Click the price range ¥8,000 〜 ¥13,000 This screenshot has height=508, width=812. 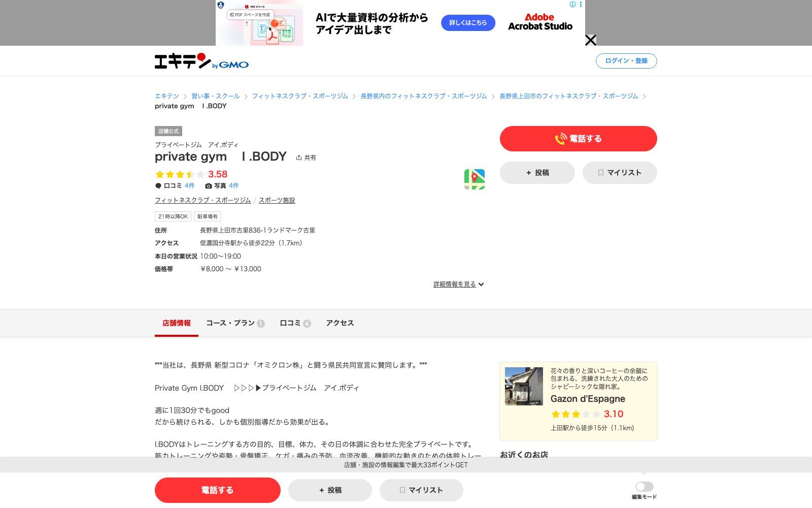231,269
